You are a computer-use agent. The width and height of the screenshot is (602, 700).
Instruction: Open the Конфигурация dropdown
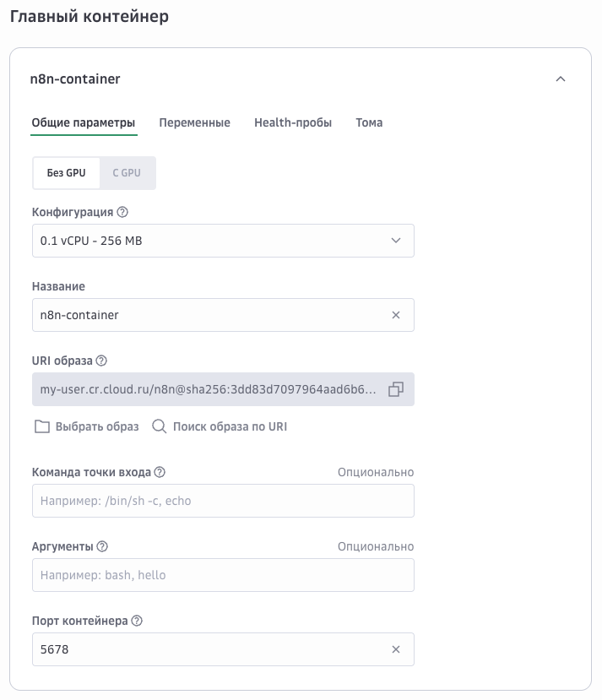(x=223, y=241)
